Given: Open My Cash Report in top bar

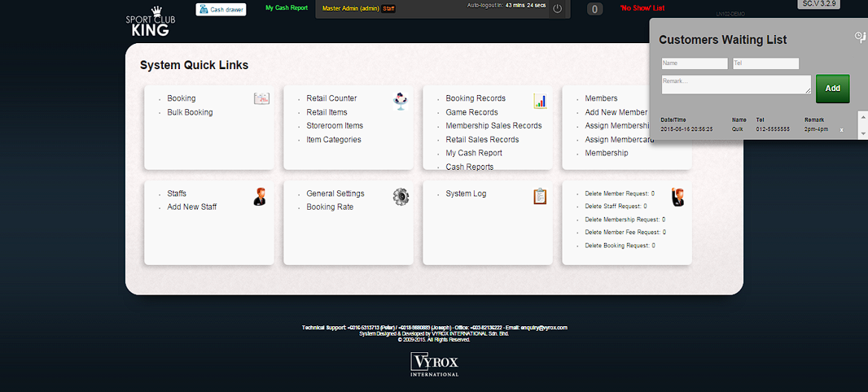Looking at the screenshot, I should 287,8.
